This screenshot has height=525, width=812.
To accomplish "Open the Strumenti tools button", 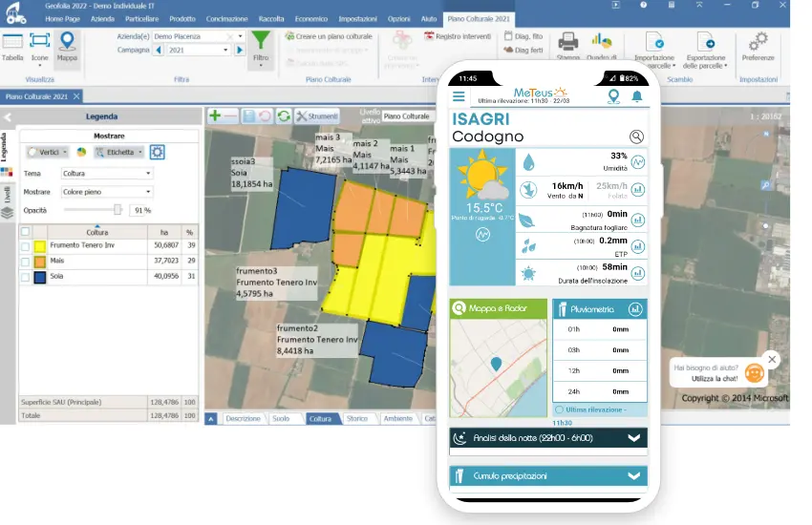I will [x=317, y=115].
